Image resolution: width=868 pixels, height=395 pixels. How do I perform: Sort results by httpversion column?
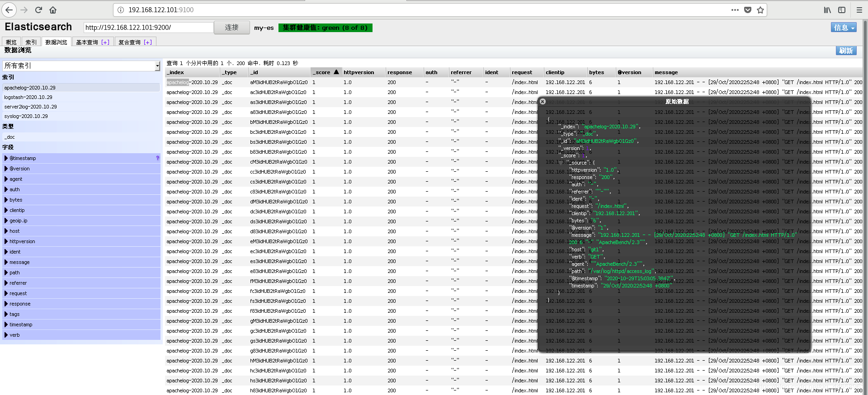[x=363, y=72]
